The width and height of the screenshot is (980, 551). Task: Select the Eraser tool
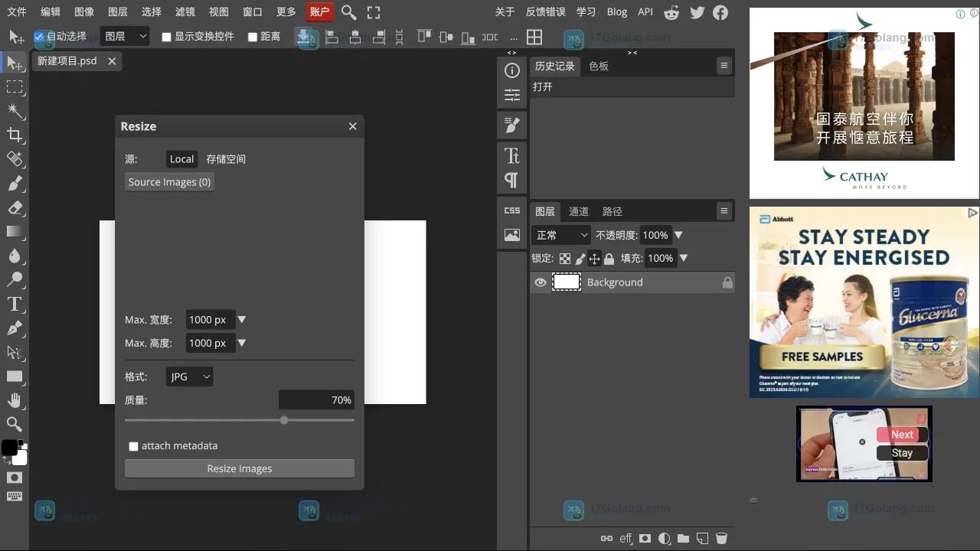click(15, 207)
